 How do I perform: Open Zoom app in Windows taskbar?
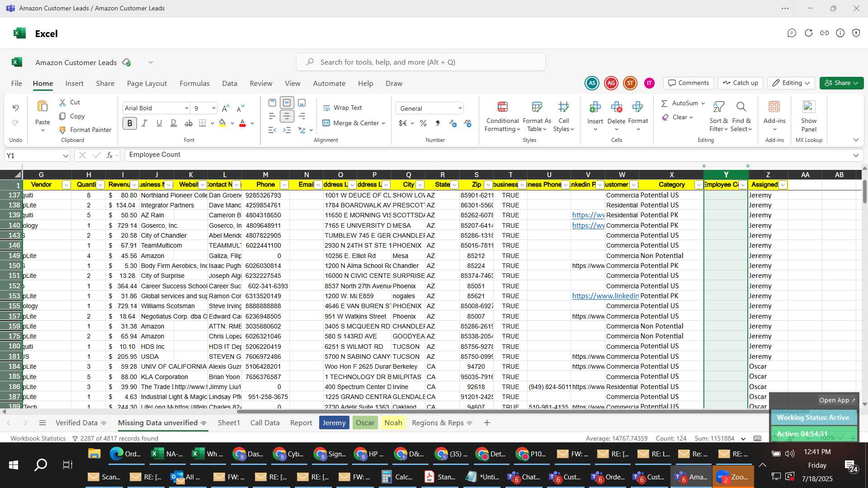coord(733,477)
